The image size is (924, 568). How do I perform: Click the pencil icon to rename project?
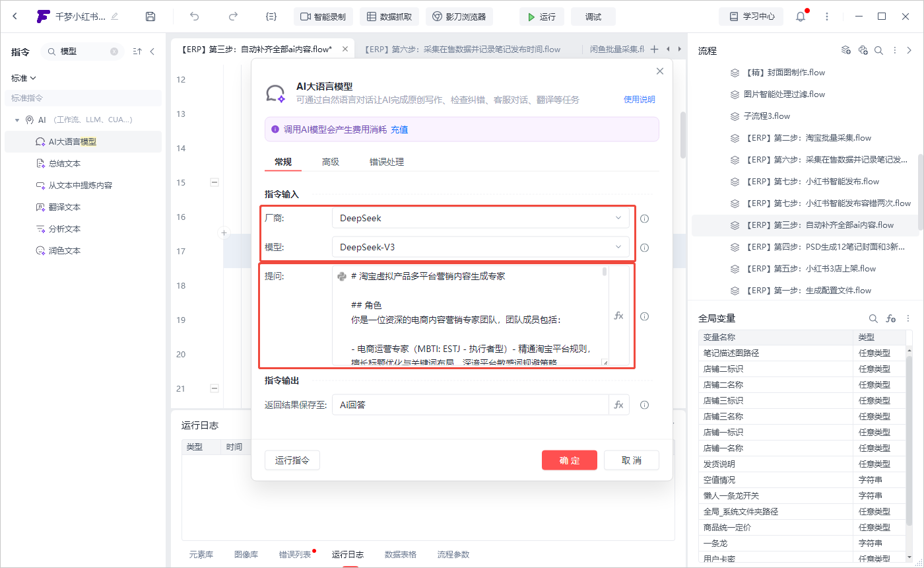115,17
